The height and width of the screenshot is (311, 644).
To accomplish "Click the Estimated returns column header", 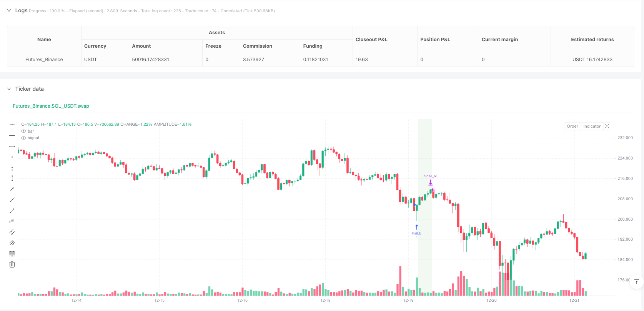I will click(592, 40).
